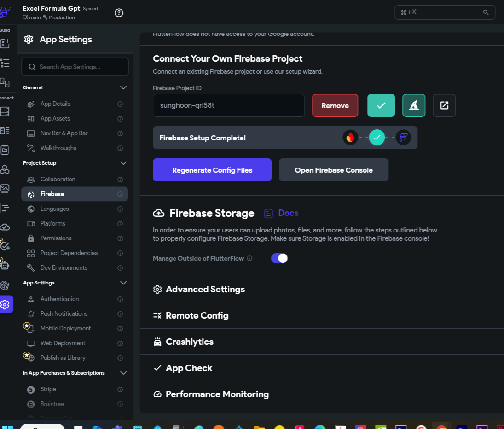Open App Details settings
Image resolution: width=504 pixels, height=429 pixels.
pos(75,104)
